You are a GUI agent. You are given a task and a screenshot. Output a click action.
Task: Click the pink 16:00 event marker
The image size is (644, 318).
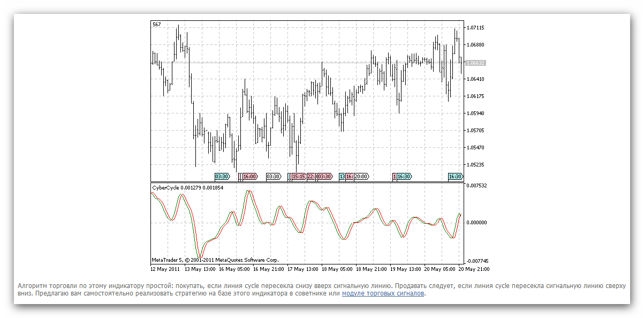coord(249,176)
